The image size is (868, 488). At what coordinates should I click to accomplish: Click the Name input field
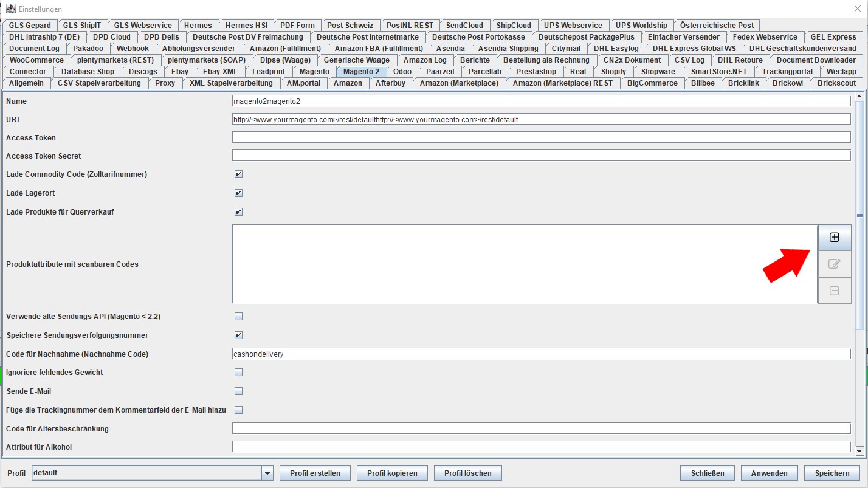(541, 101)
